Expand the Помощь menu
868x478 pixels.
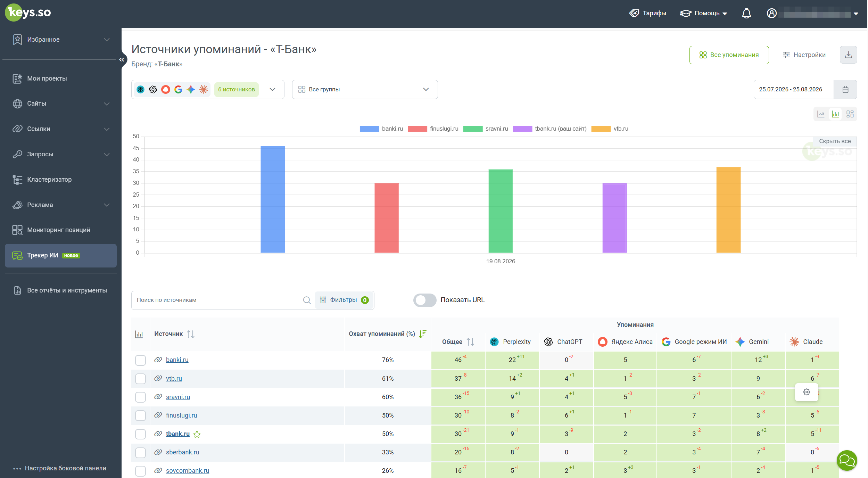tap(703, 13)
